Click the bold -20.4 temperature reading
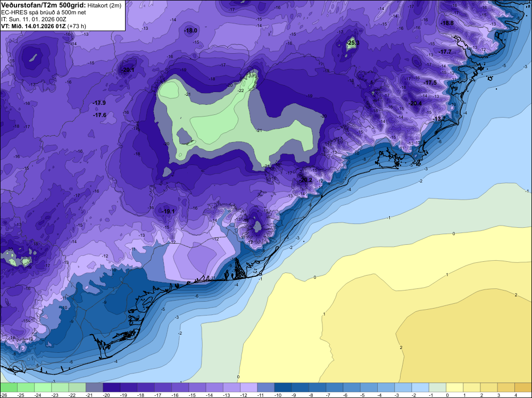 [415, 103]
